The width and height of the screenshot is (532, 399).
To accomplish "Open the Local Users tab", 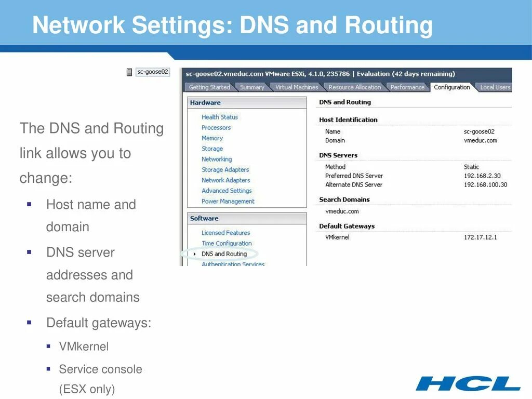I will [x=495, y=87].
